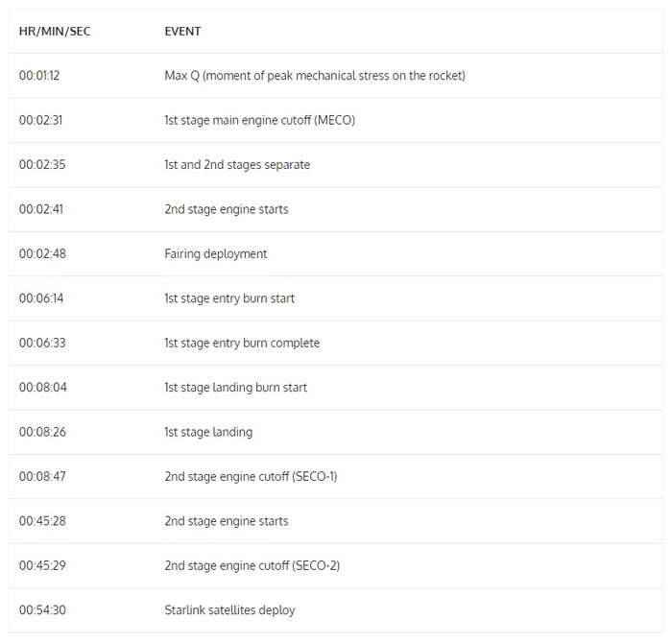The image size is (672, 643).
Task: Click the 00:54:30 time entry
Action: (x=42, y=610)
